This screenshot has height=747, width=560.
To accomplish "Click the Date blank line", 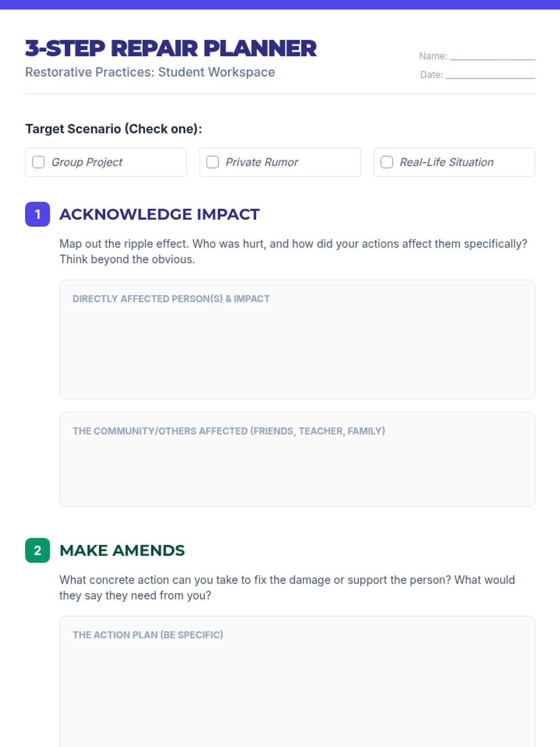I will click(490, 75).
